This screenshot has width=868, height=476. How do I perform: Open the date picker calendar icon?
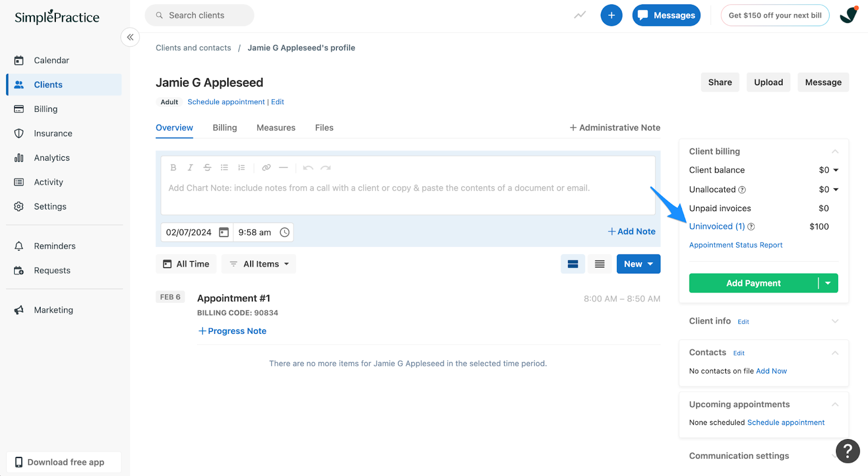coord(224,232)
